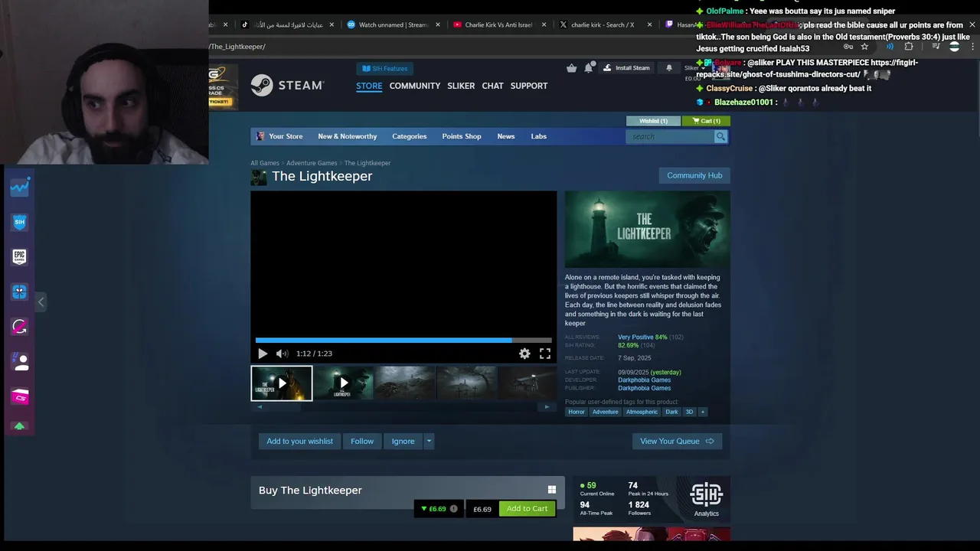Open the Labs tab
The width and height of the screenshot is (980, 551).
click(x=538, y=136)
